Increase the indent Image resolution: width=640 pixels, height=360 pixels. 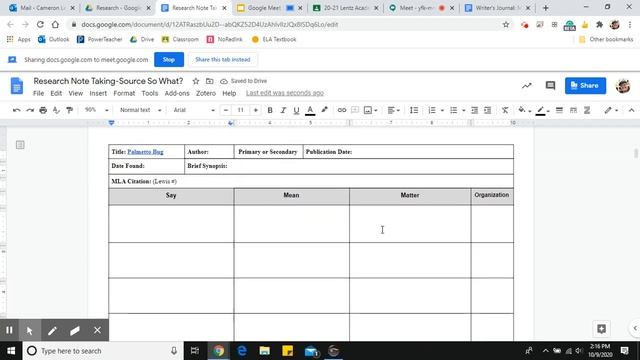[x=487, y=110]
